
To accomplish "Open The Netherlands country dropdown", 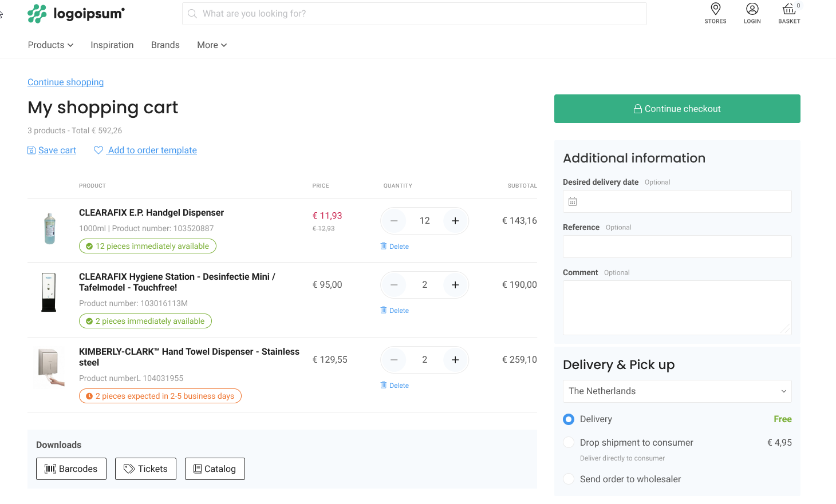I will 677,391.
